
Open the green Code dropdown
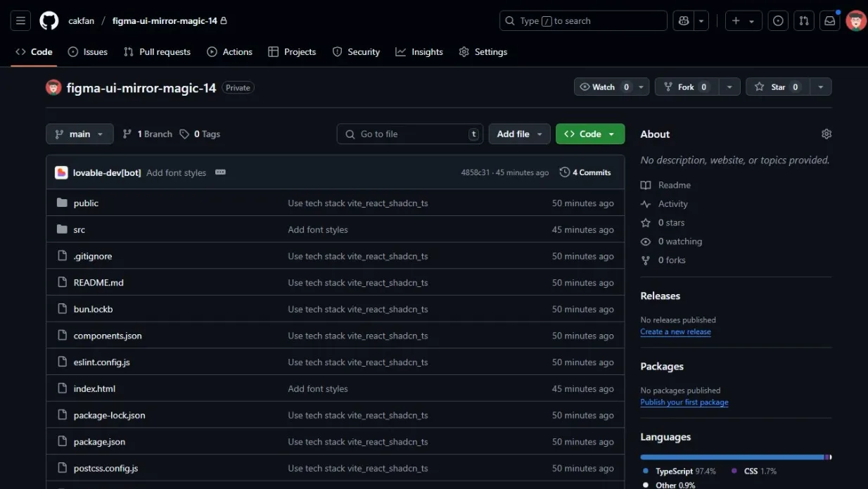pos(590,134)
